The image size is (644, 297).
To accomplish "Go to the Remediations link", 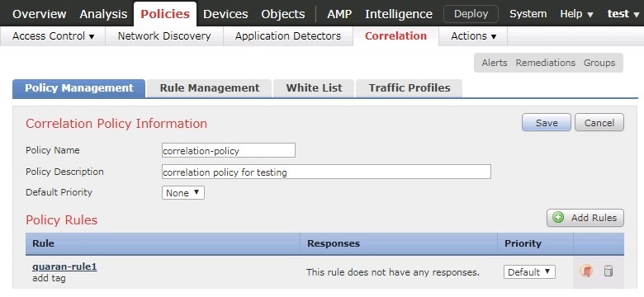I will pos(546,63).
